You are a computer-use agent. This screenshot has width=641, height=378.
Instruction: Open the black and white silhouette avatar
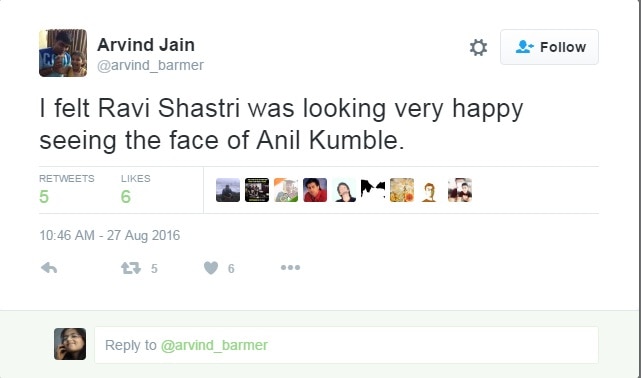click(373, 190)
